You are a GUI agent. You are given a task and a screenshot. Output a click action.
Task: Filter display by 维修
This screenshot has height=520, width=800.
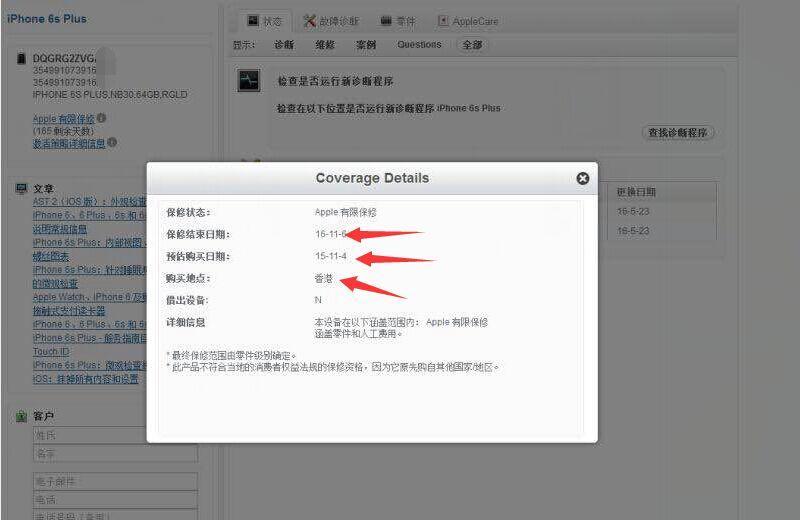[x=325, y=45]
